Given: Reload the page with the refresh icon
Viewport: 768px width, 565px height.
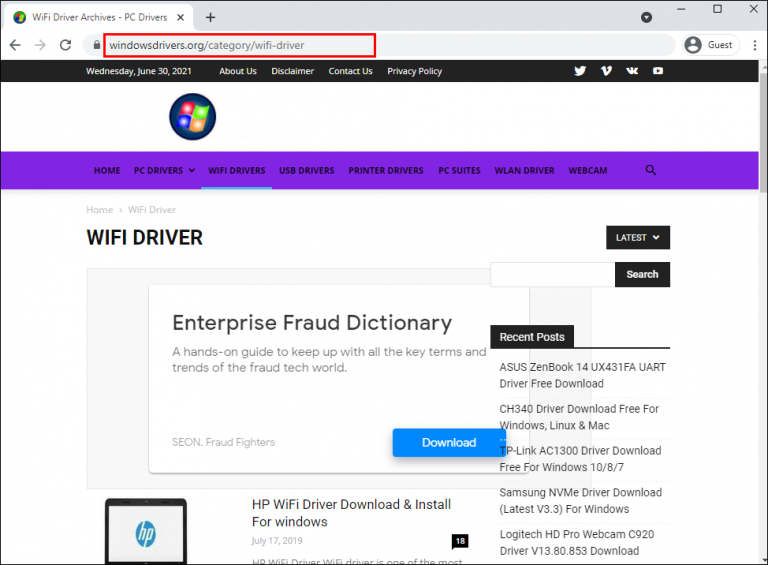Looking at the screenshot, I should coord(65,45).
